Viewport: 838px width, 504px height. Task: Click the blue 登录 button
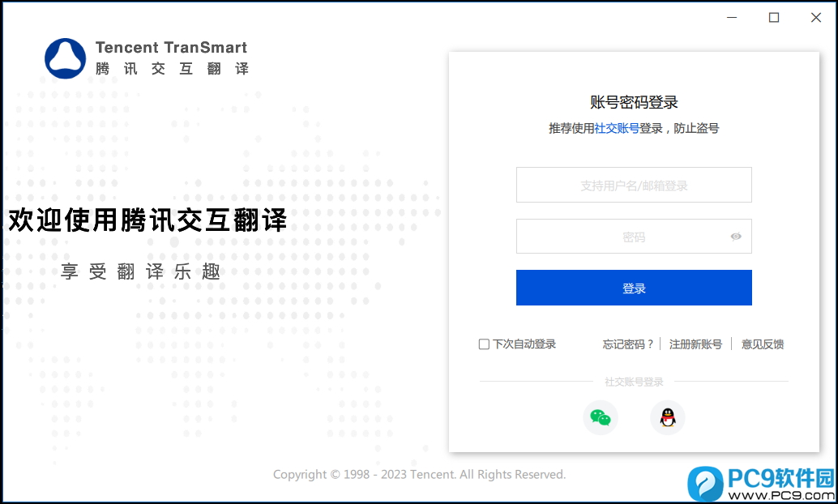[634, 288]
